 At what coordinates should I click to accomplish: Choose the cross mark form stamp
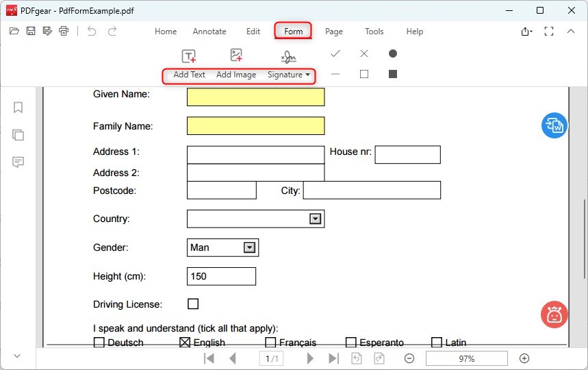click(363, 53)
